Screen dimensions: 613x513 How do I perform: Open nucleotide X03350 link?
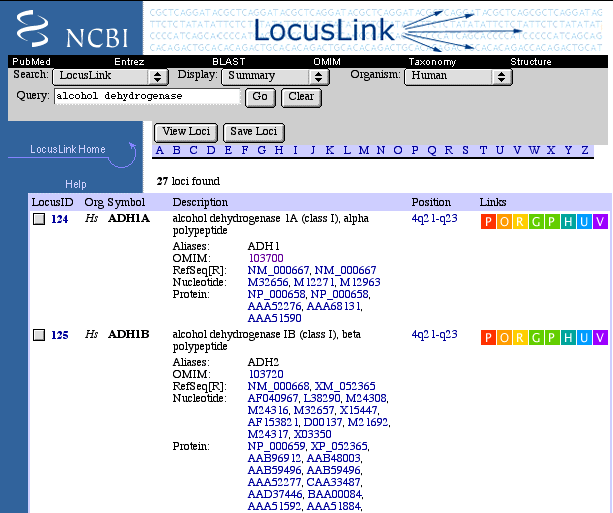click(x=312, y=434)
